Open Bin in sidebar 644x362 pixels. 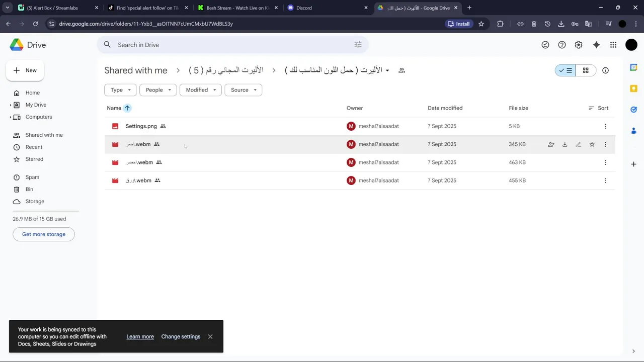pos(29,190)
